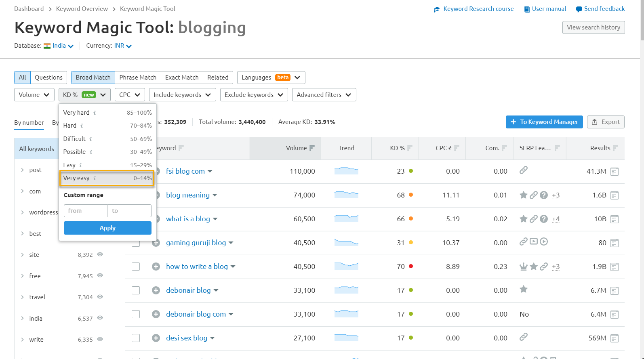Open the Advanced filters dropdown

(324, 95)
